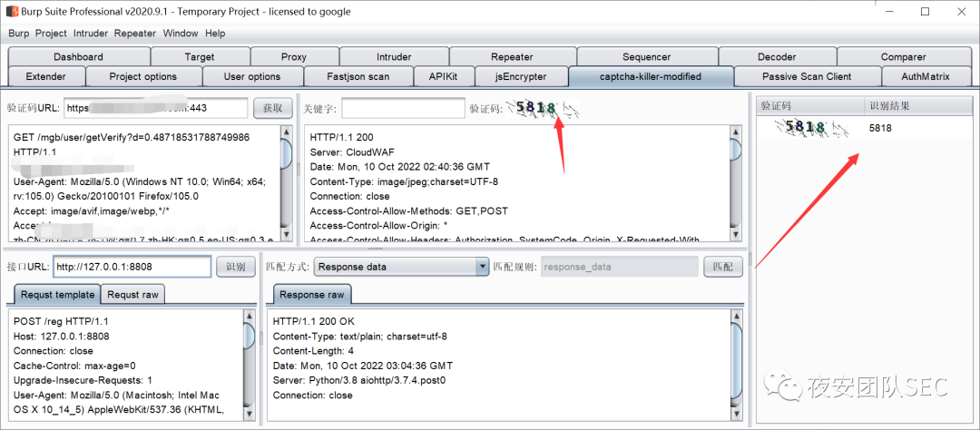980x430 pixels.
Task: Select the Requst raw tab
Action: [133, 294]
